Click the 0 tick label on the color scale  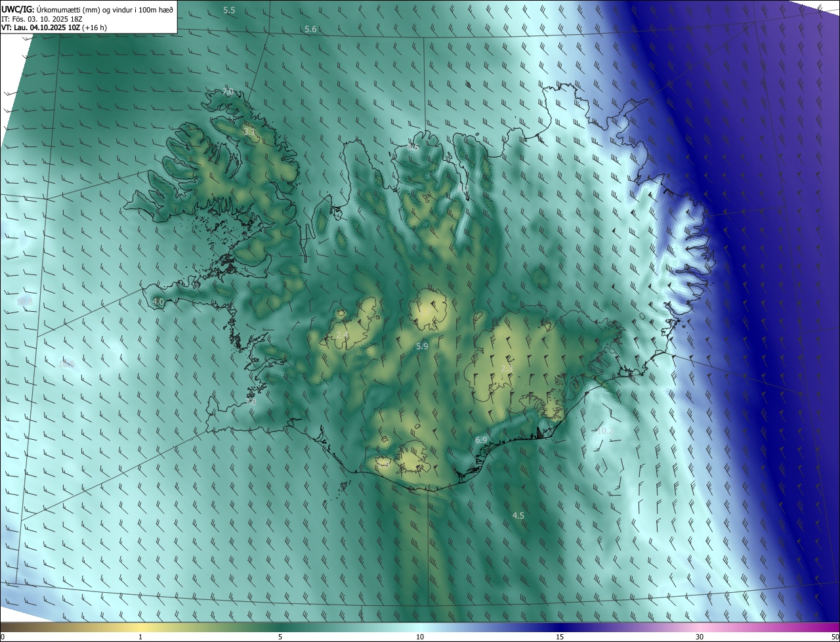[2, 637]
